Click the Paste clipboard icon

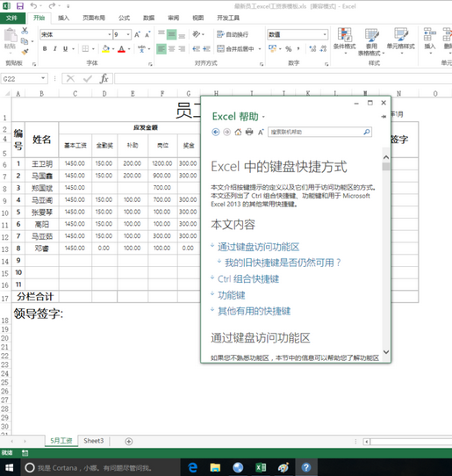click(10, 35)
